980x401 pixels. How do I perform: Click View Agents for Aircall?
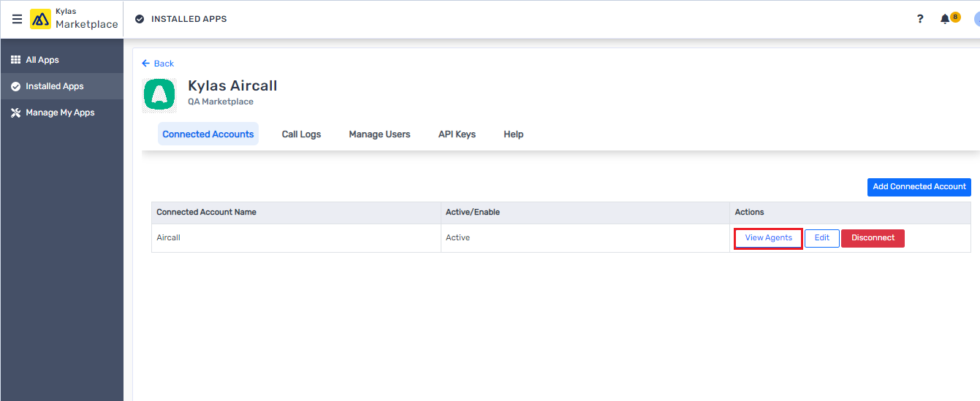tap(768, 238)
